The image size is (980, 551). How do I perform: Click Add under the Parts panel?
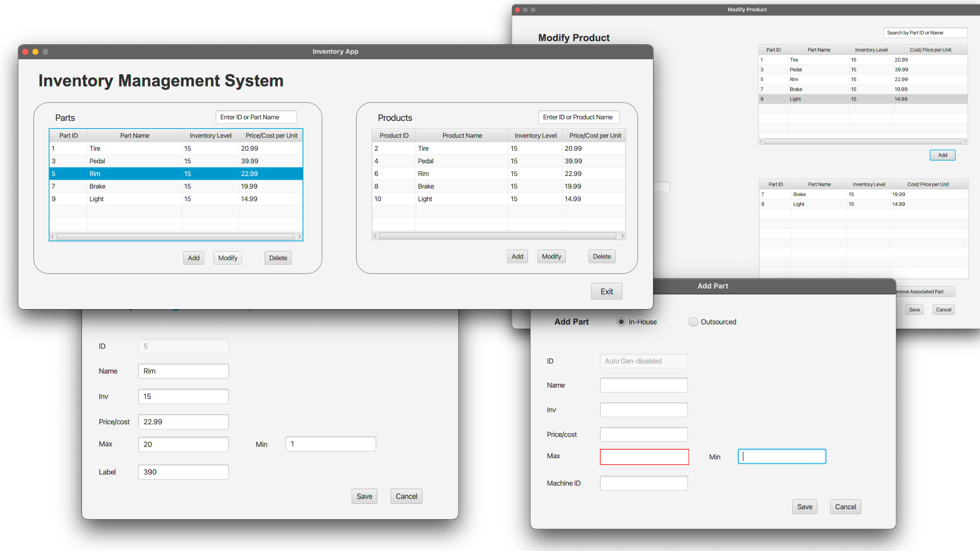[x=193, y=258]
